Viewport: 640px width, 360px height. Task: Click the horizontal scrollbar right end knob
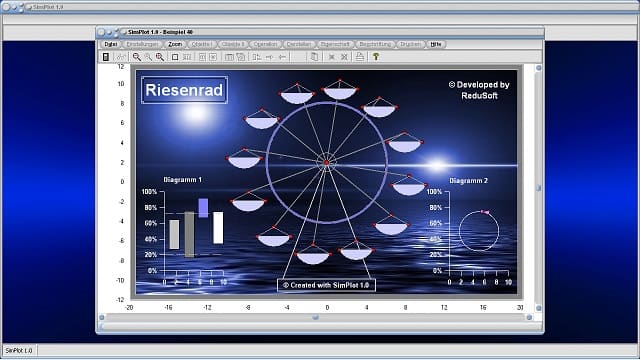[x=529, y=317]
